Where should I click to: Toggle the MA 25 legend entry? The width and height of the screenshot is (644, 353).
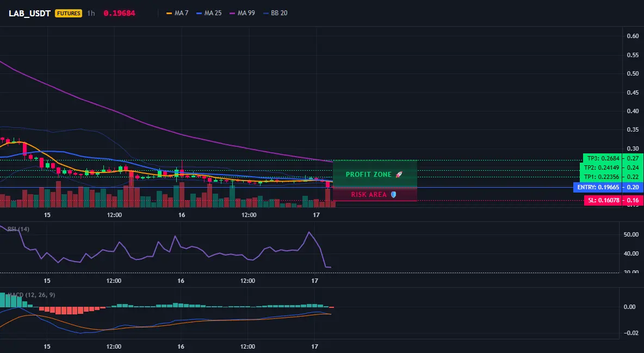tap(209, 13)
